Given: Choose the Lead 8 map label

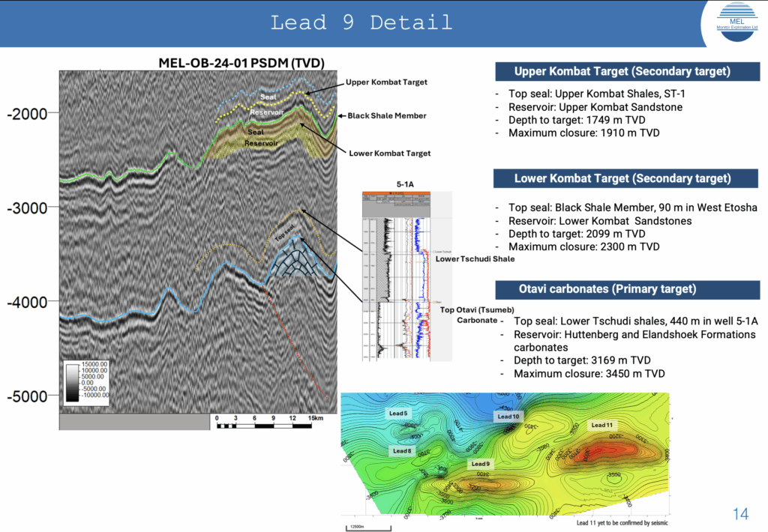Looking at the screenshot, I should [401, 451].
